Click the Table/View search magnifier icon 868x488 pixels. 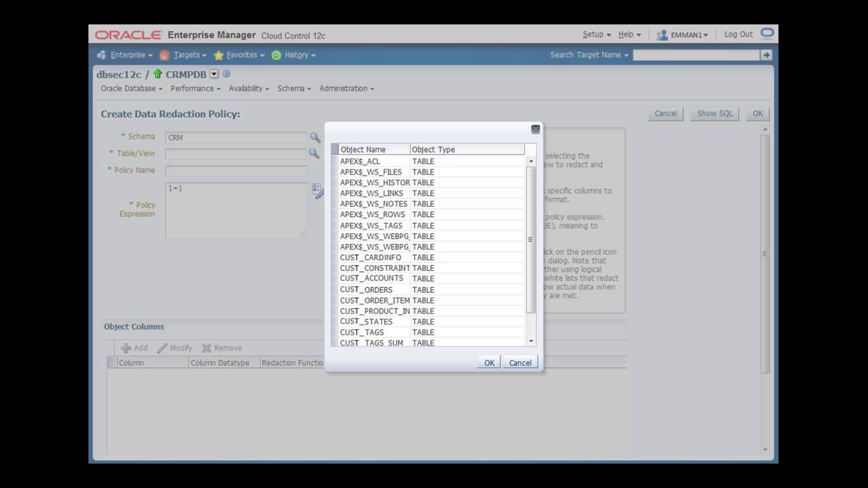[x=314, y=153]
